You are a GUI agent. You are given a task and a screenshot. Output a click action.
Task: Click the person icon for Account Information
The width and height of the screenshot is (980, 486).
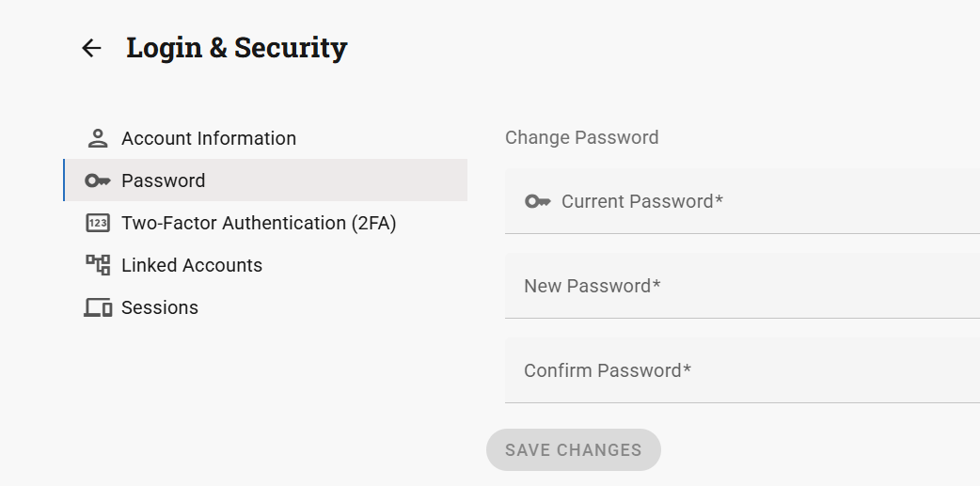98,138
